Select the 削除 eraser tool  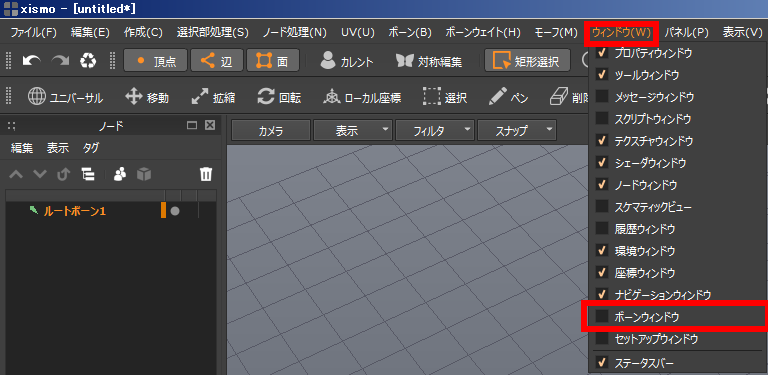(x=568, y=97)
